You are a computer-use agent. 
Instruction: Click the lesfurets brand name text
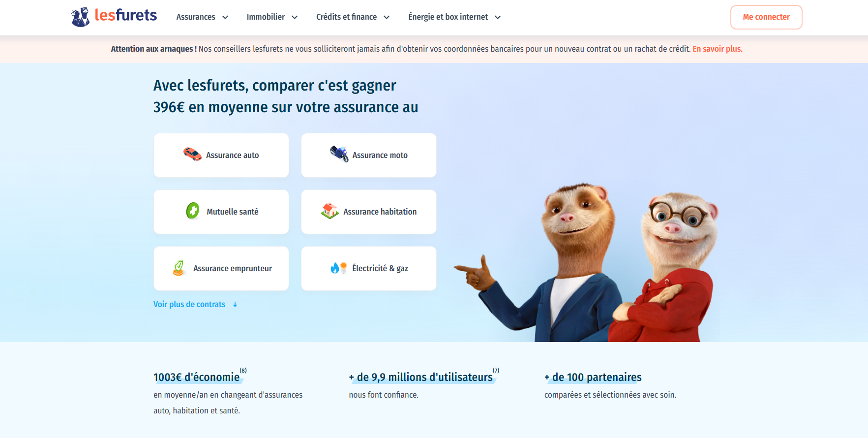click(x=126, y=15)
